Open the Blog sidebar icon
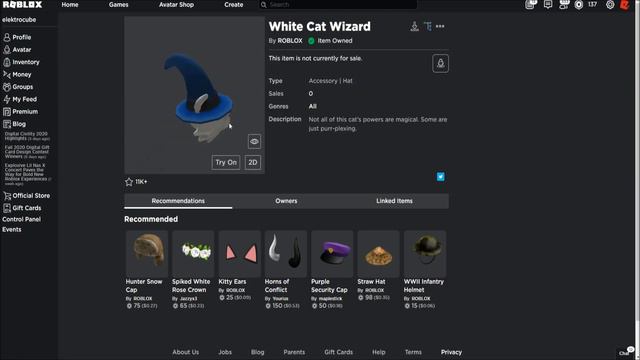This screenshot has height=360, width=640. pyautogui.click(x=7, y=124)
